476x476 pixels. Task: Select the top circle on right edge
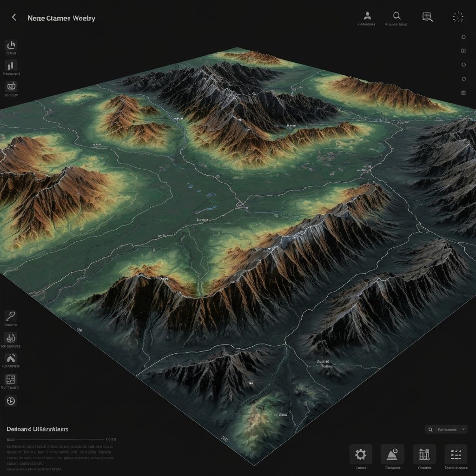click(x=463, y=37)
